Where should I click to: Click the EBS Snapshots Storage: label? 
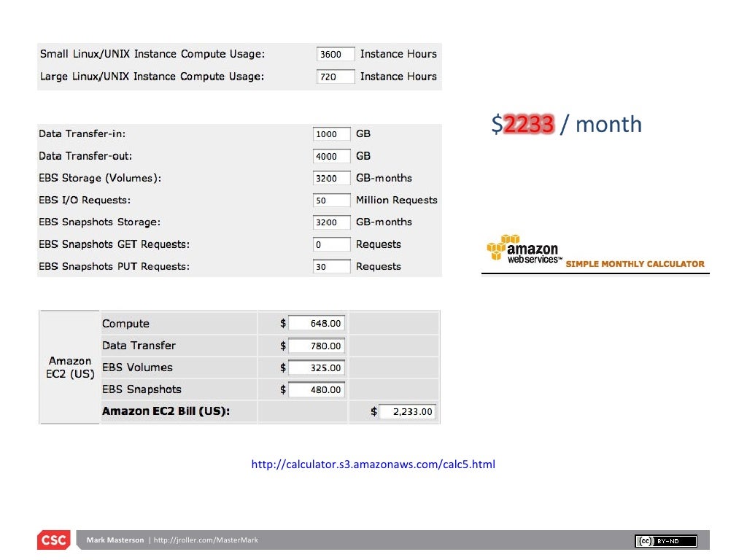[99, 222]
